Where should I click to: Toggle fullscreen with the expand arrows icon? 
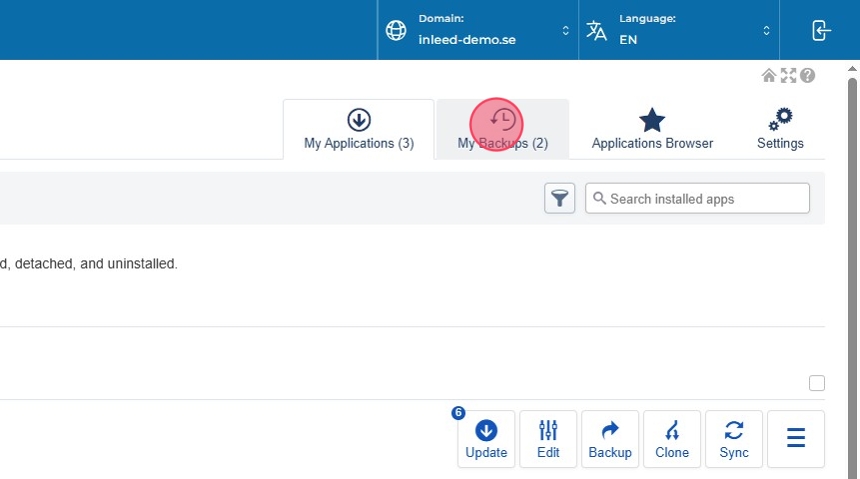click(x=788, y=76)
